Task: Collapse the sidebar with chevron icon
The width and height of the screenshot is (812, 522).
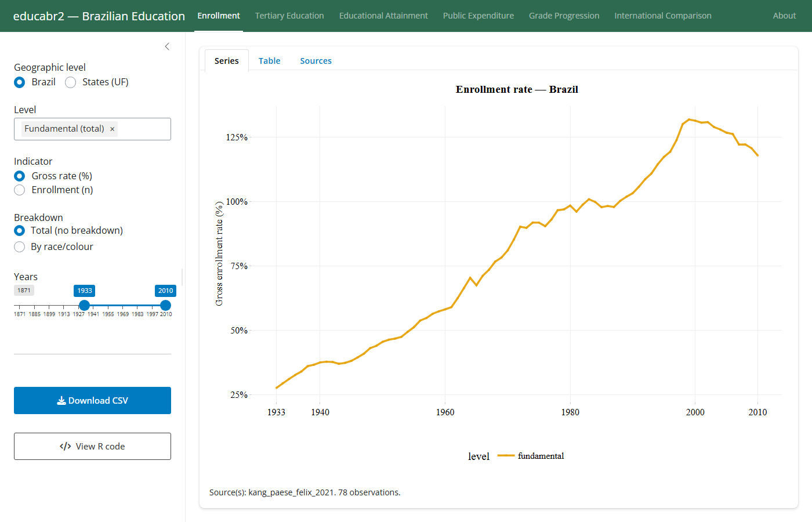Action: (167, 46)
